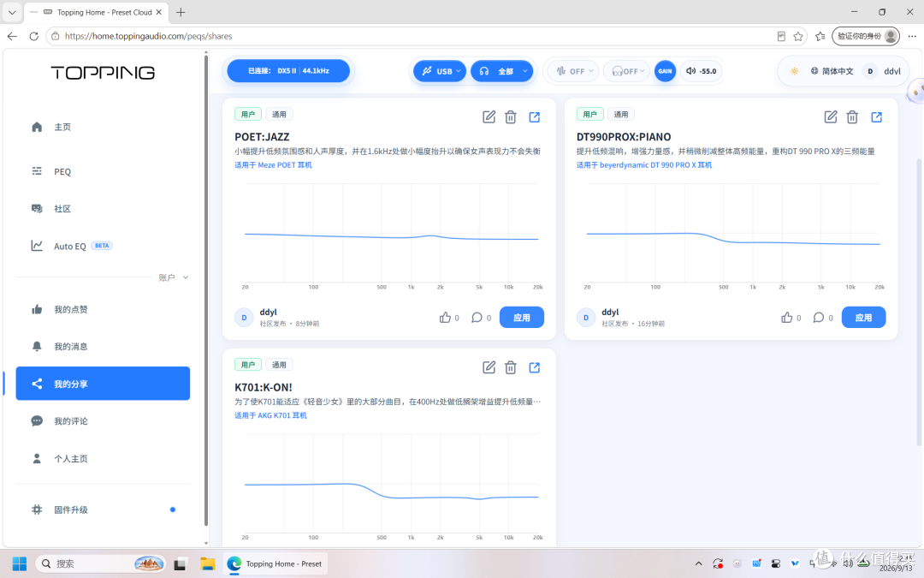Open browser settings and more menu
The image size is (924, 578).
coord(912,37)
